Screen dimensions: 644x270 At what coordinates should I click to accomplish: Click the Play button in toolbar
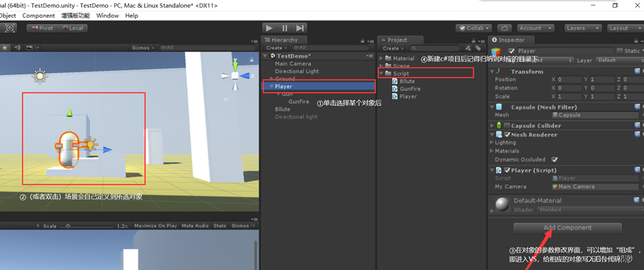[x=270, y=28]
